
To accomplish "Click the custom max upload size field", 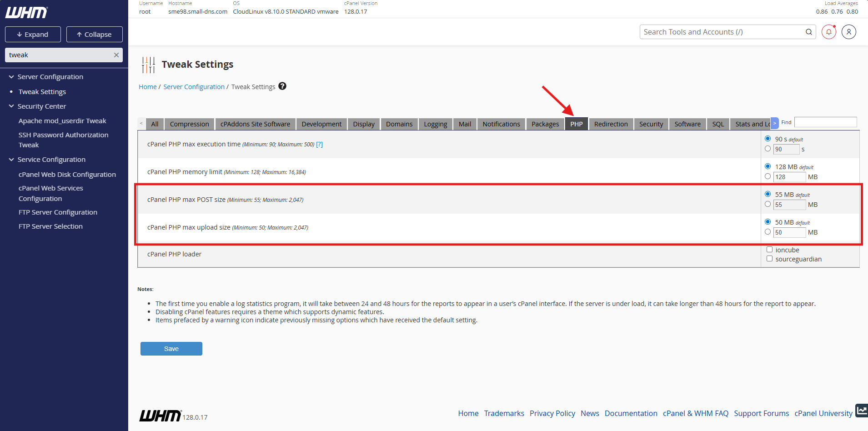I will [x=790, y=232].
